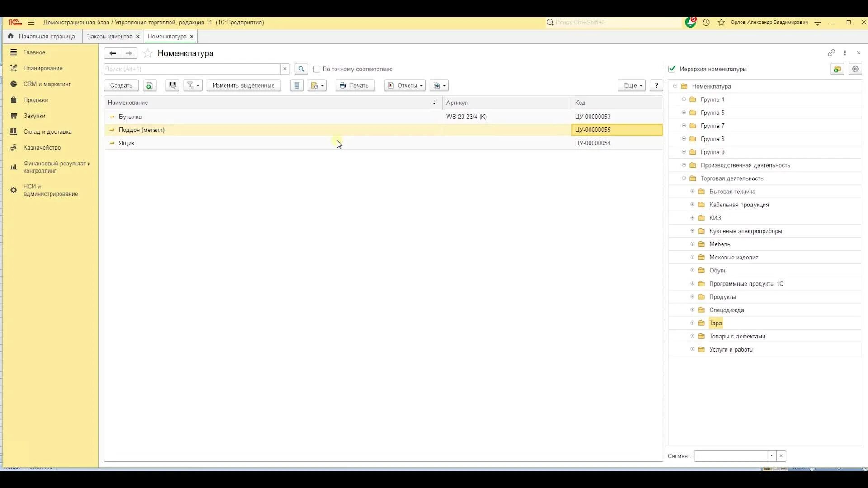Click user name Орлов Александр Владимирович
Image resolution: width=868 pixels, height=488 pixels.
click(769, 22)
